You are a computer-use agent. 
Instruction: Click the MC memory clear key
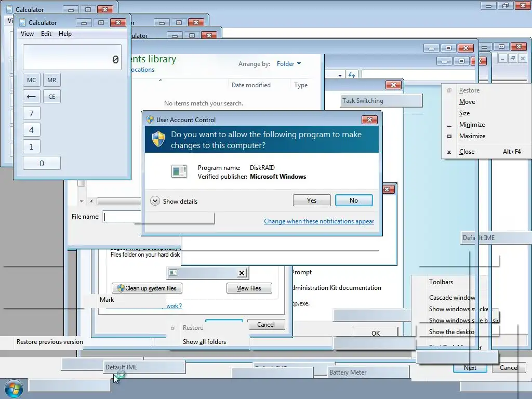click(32, 80)
